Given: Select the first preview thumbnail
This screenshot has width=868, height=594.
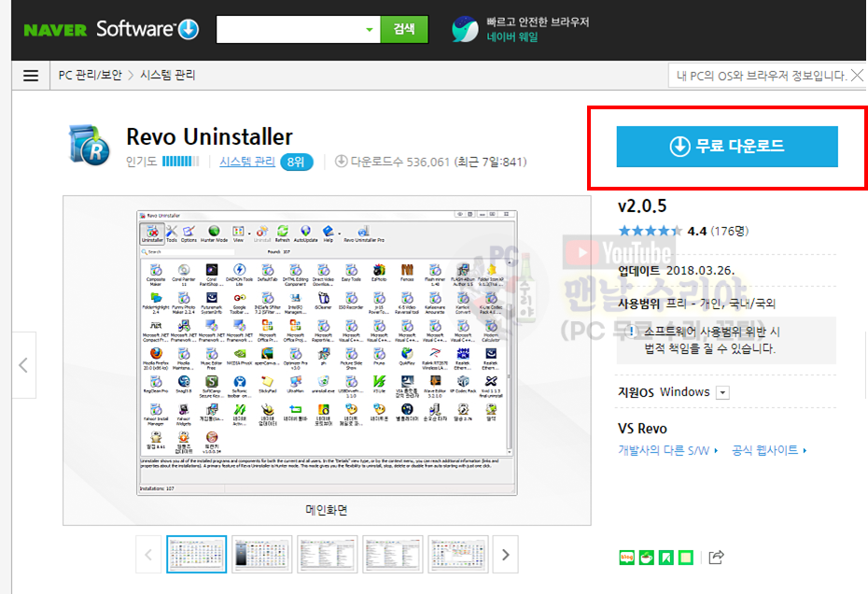Looking at the screenshot, I should [197, 554].
